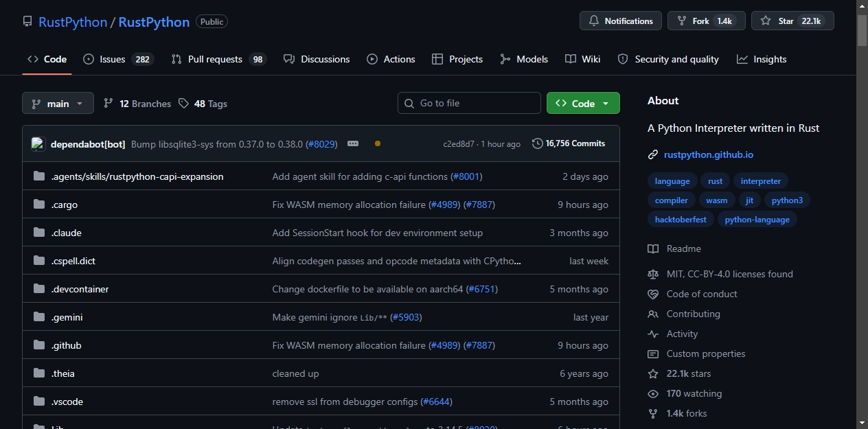Screen dimensions: 868x429
Task: Click folder icon of .vscode row
Action: click(39, 402)
